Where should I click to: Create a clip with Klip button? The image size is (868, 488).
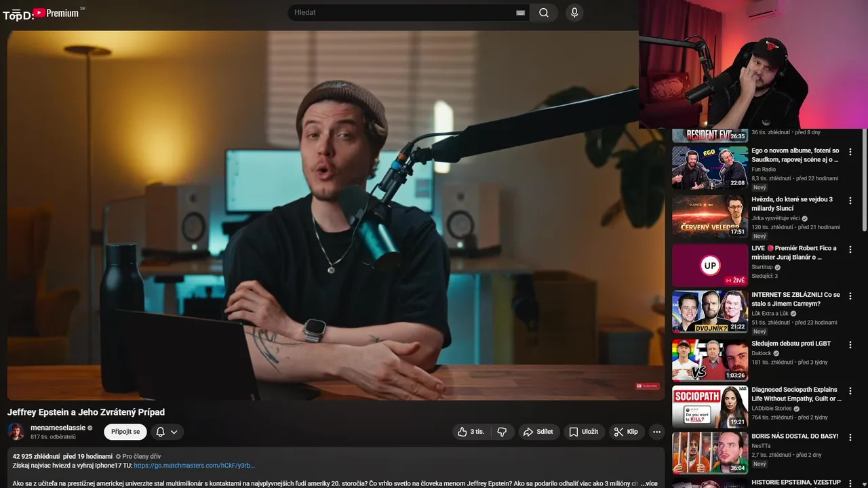click(x=626, y=432)
